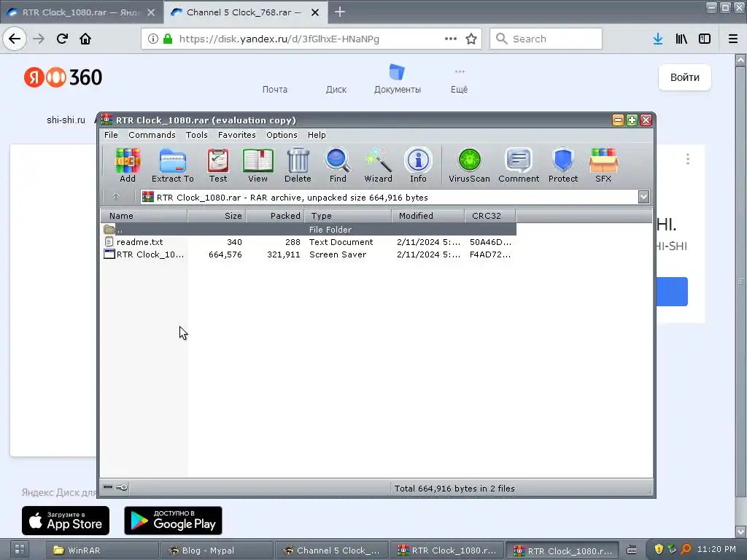Open Firefox hamburger menu
The width and height of the screenshot is (747, 560).
click(733, 39)
